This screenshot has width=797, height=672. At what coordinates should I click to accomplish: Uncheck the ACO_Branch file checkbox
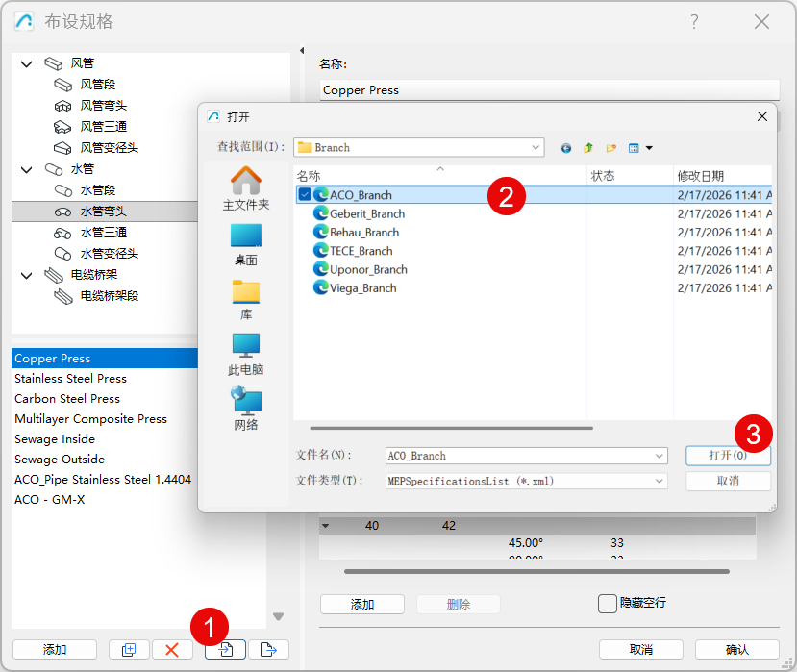pos(305,195)
